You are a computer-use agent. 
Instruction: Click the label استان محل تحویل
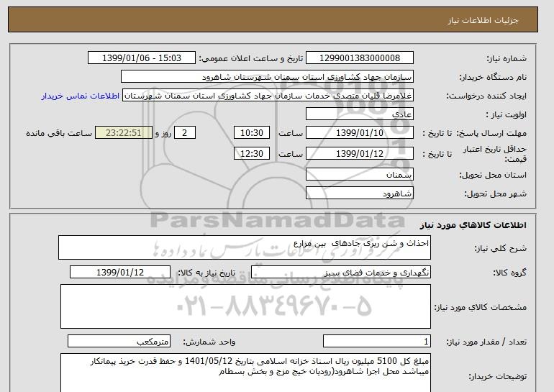[x=493, y=176]
